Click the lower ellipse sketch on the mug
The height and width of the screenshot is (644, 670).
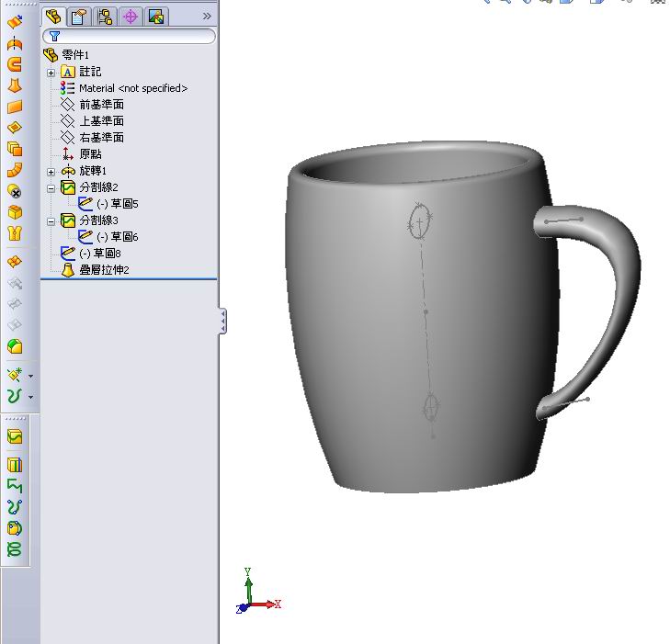point(431,408)
